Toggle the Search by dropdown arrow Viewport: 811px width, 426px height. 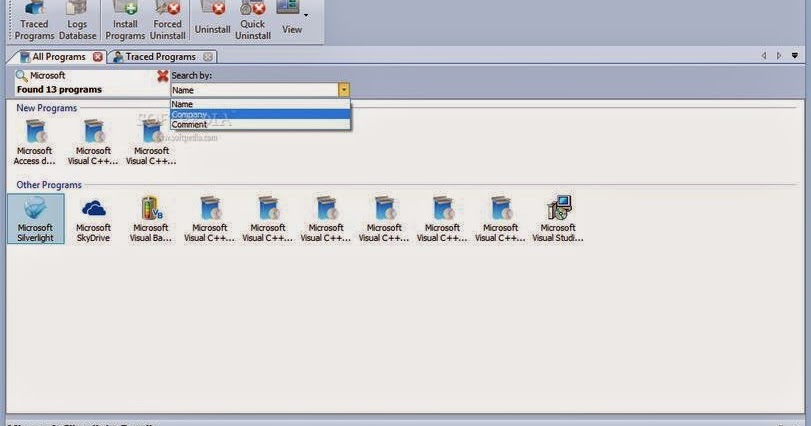coord(344,90)
